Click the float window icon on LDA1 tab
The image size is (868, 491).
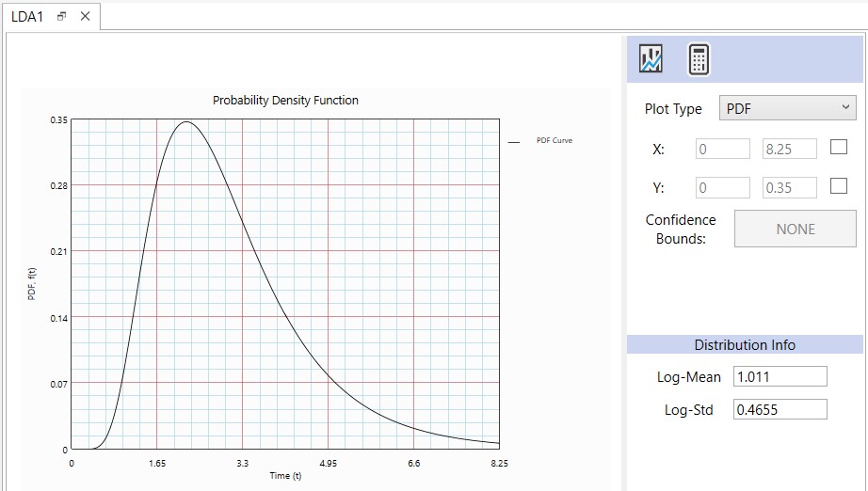coord(62,17)
